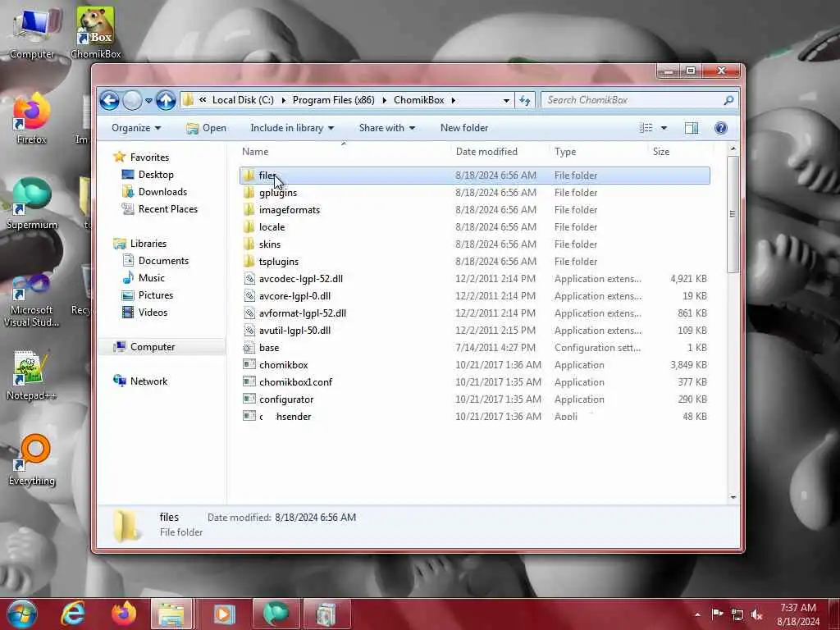Open the Videos library
Viewport: 840px width, 630px height.
coord(144,313)
